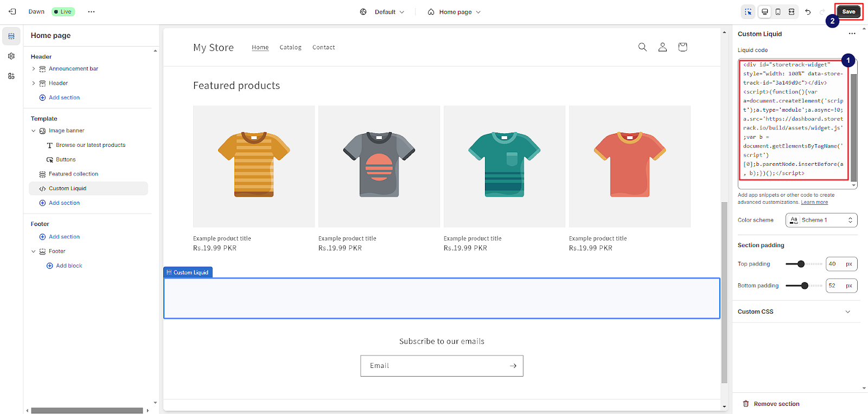
Task: Open Custom Liquid panel three-dot menu
Action: [852, 34]
